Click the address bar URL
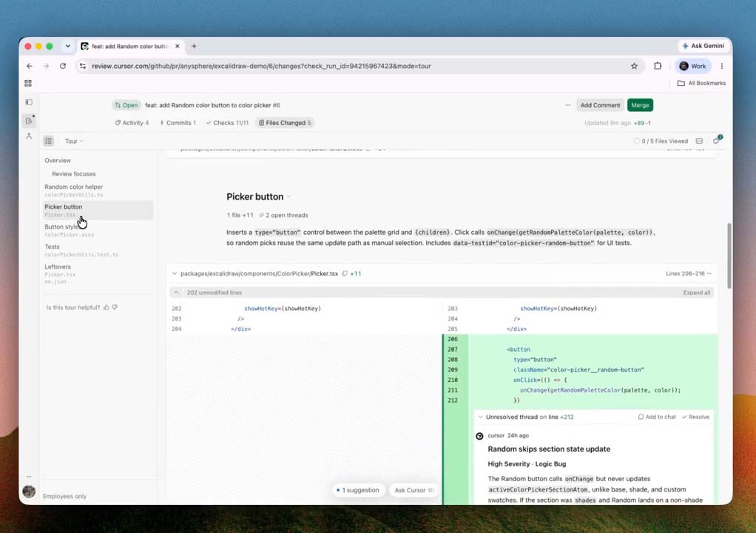Image resolution: width=756 pixels, height=533 pixels. (261, 66)
